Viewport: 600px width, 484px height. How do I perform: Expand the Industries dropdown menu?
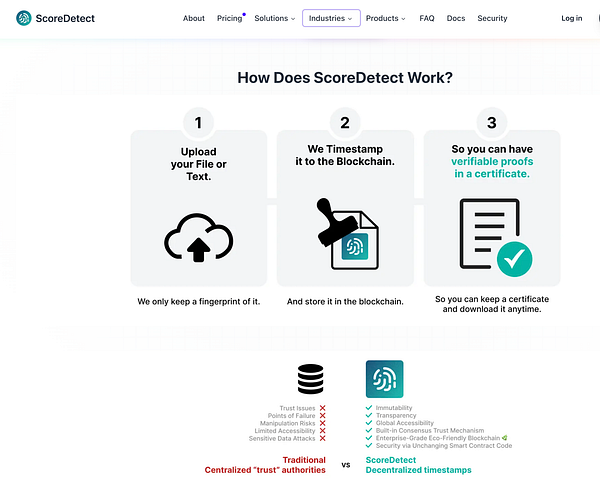331,18
